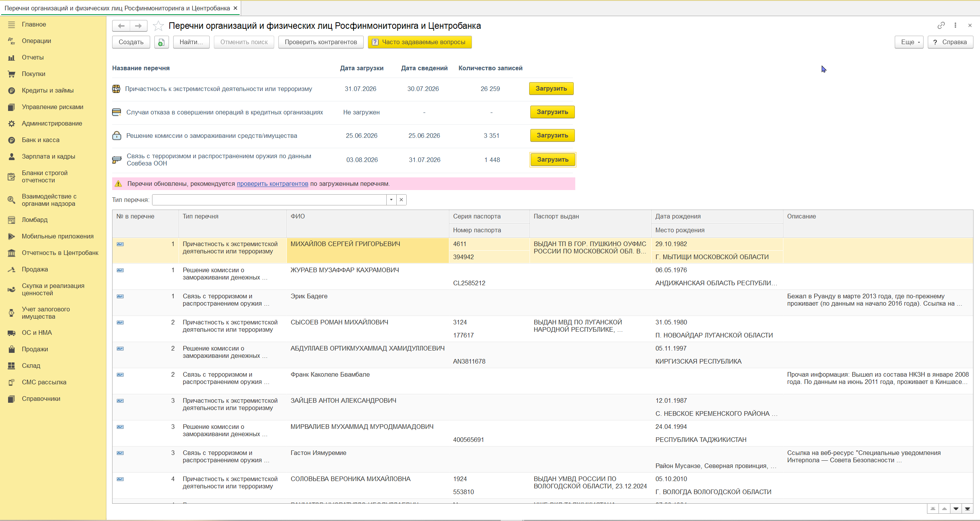
Task: Load Решение комиссии list via Загрузить
Action: click(552, 136)
